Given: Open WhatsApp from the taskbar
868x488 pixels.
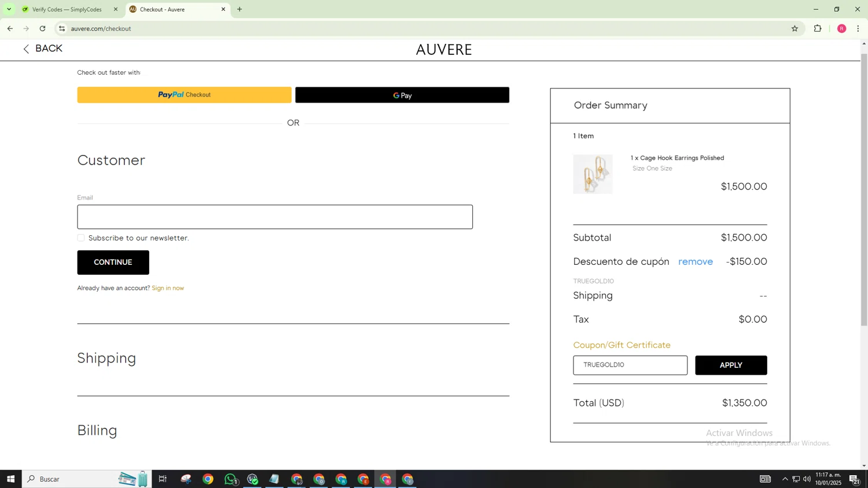Looking at the screenshot, I should 231,479.
